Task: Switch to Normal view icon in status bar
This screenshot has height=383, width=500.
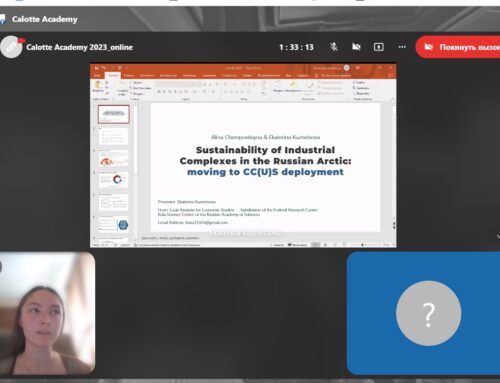Action: (315, 245)
